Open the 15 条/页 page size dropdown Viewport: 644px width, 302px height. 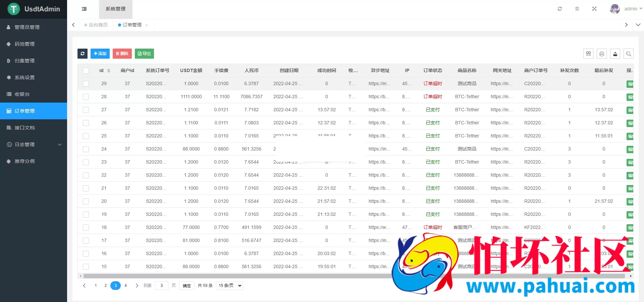point(230,286)
